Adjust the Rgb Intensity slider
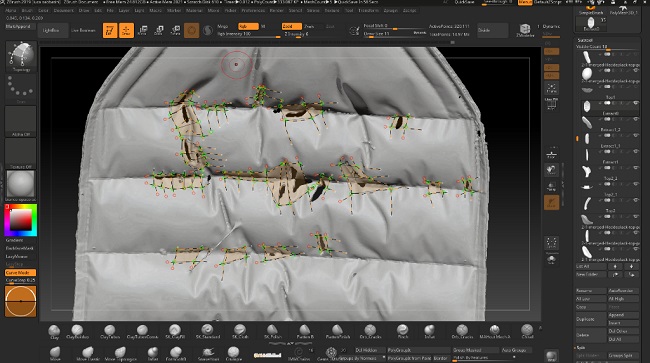 pyautogui.click(x=248, y=34)
